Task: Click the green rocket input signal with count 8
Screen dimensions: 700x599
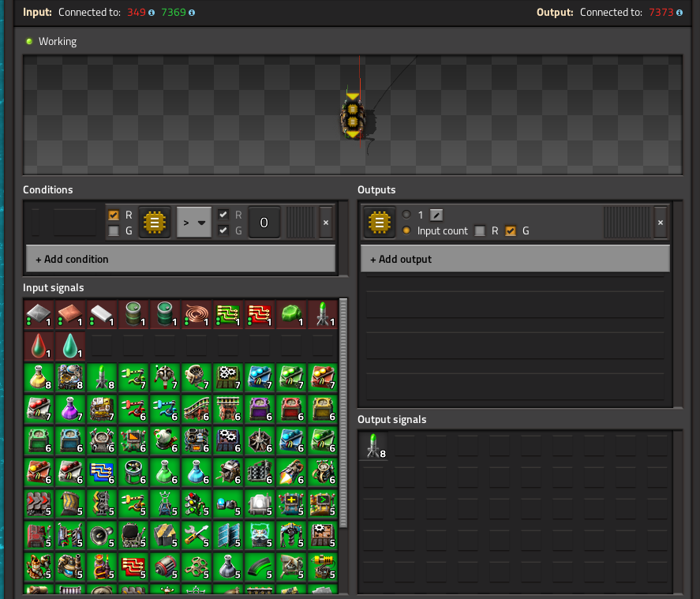Action: tap(102, 377)
